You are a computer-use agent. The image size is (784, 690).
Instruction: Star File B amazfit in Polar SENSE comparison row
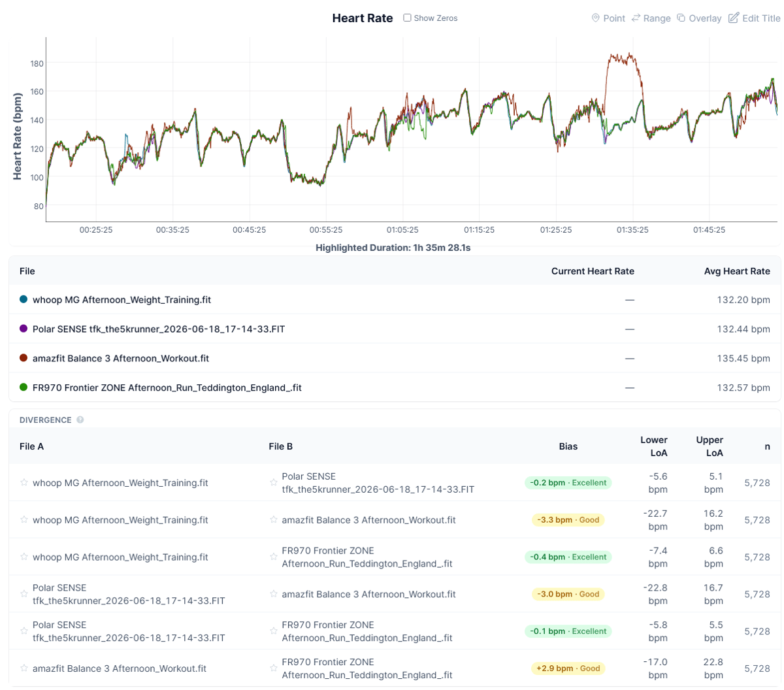(274, 594)
